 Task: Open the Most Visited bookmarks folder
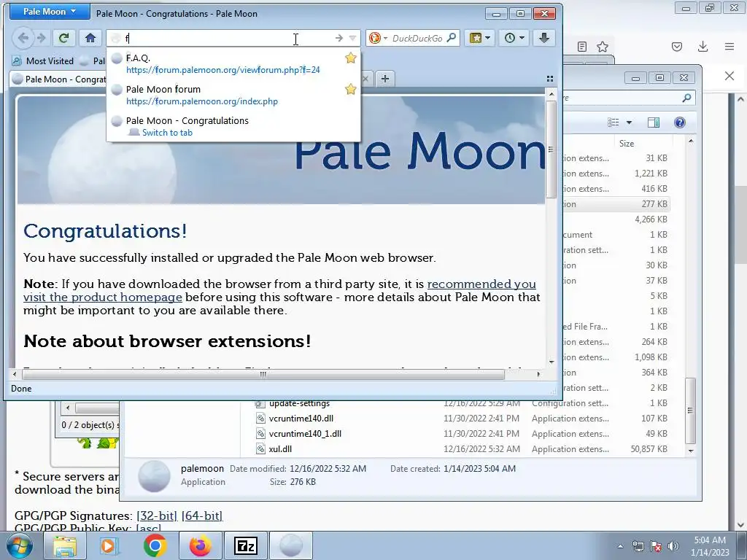pyautogui.click(x=43, y=61)
